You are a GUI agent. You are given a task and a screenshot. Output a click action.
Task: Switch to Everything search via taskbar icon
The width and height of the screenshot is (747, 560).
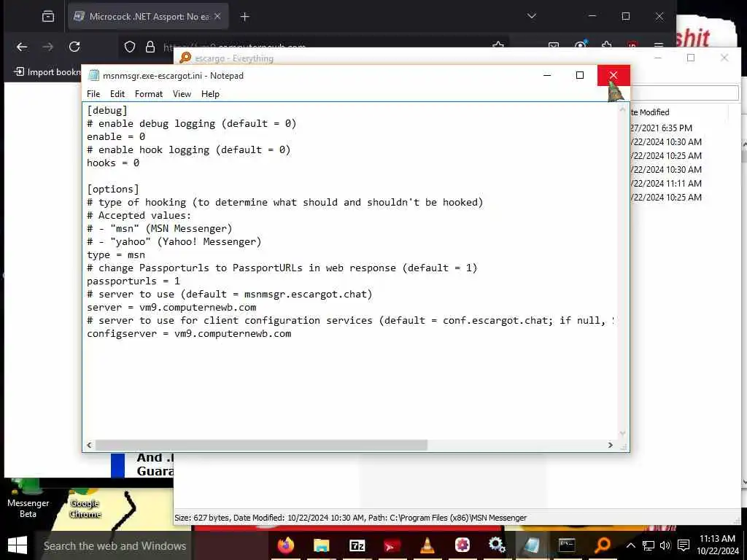pyautogui.click(x=602, y=545)
